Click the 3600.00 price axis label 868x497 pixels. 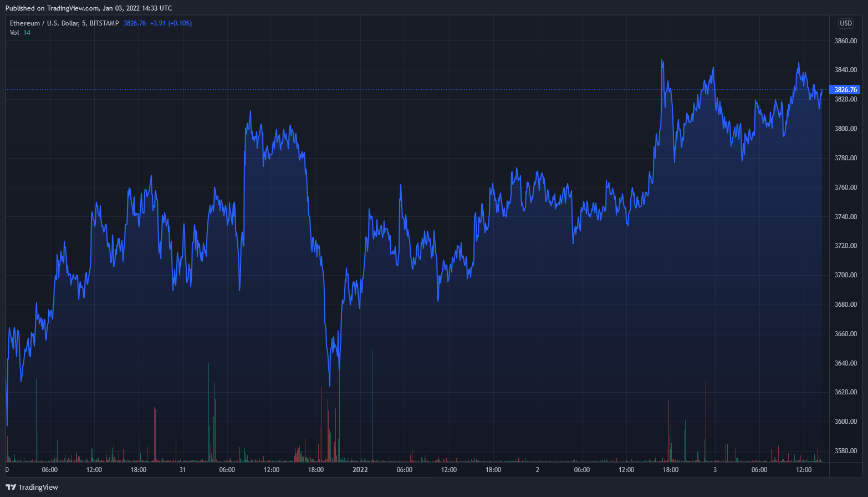point(846,422)
